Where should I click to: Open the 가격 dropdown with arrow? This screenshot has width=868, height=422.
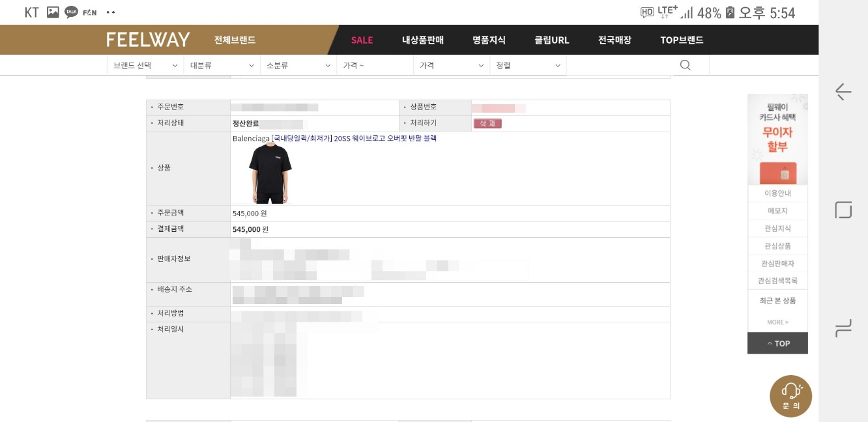click(451, 65)
